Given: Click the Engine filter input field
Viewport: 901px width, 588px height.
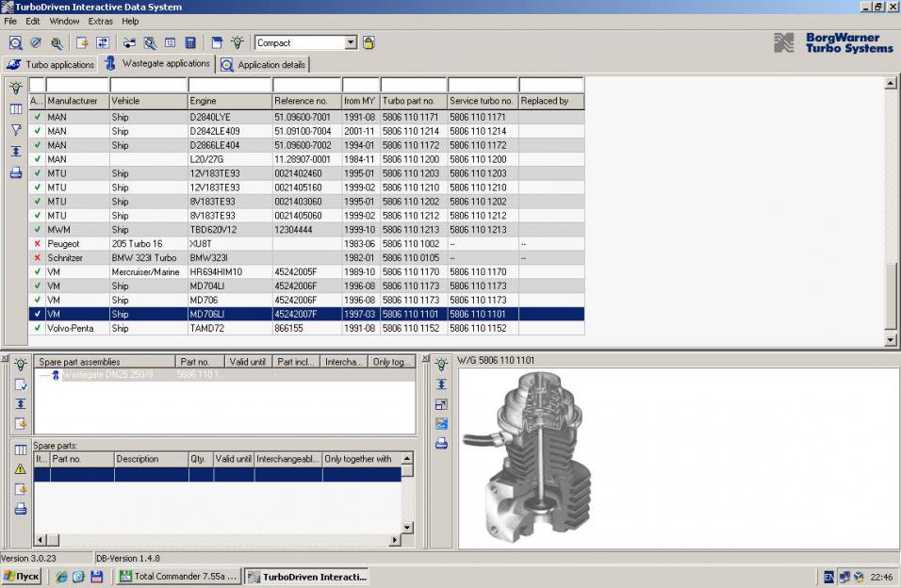Looking at the screenshot, I should coord(230,85).
